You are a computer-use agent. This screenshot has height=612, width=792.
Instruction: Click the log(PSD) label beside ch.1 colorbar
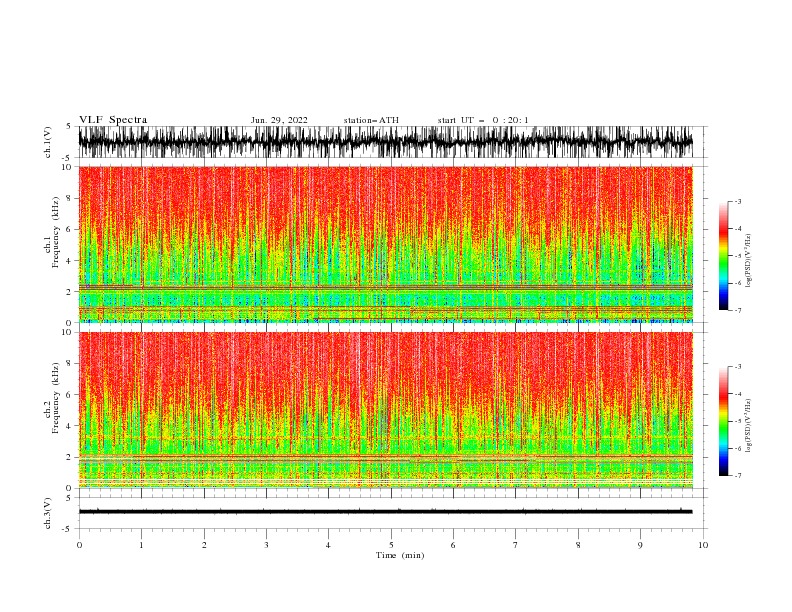coord(749,261)
